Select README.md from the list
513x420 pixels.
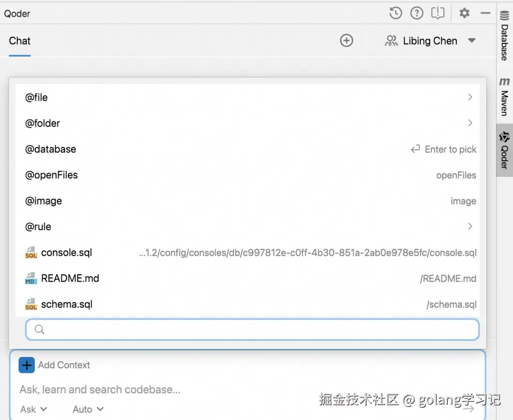247,278
